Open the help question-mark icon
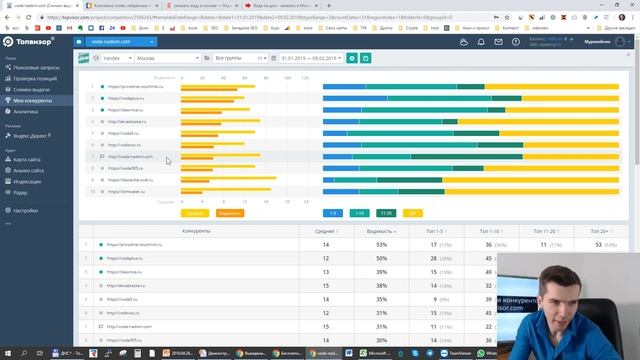Screen dimensions: 640x360 tap(516, 42)
